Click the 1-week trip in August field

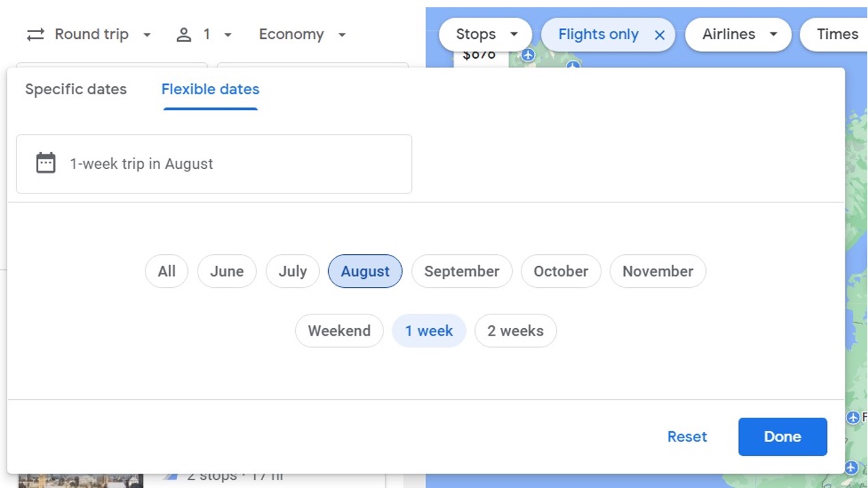pyautogui.click(x=214, y=164)
